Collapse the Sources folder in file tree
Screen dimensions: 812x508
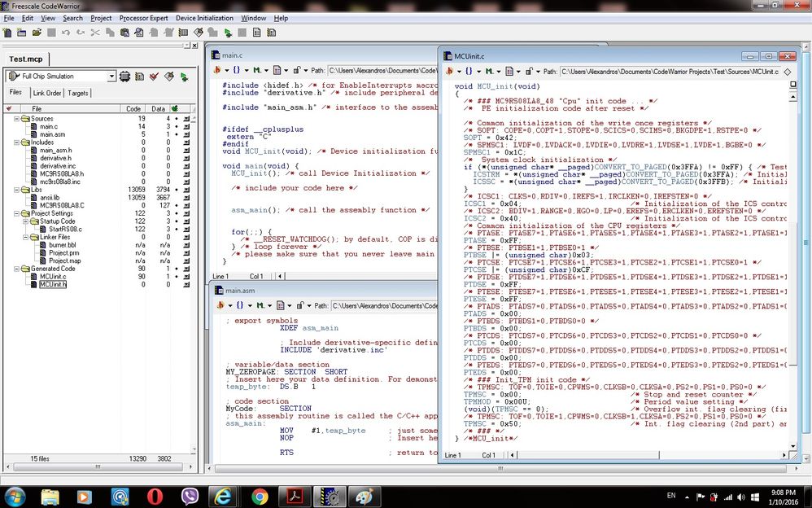tap(16, 119)
